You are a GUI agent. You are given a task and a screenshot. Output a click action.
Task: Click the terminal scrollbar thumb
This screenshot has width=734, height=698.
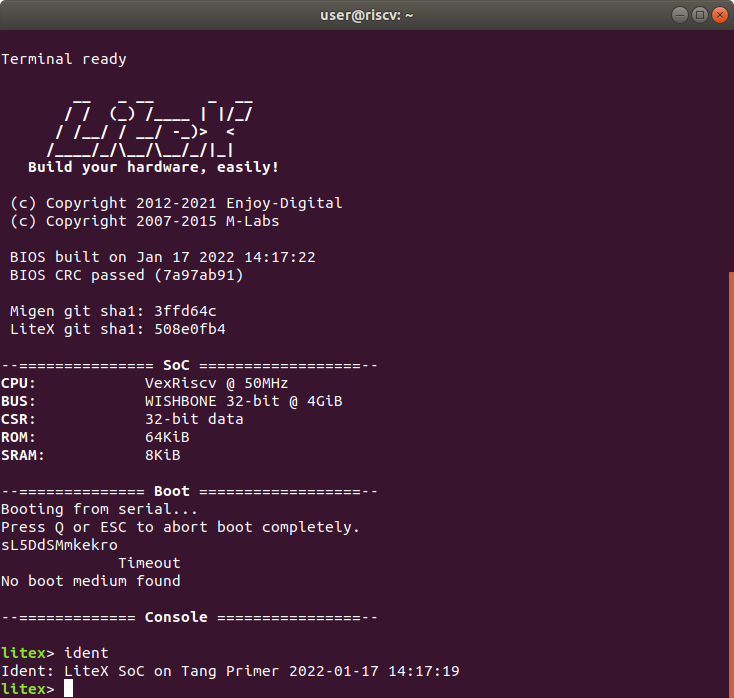(x=731, y=485)
